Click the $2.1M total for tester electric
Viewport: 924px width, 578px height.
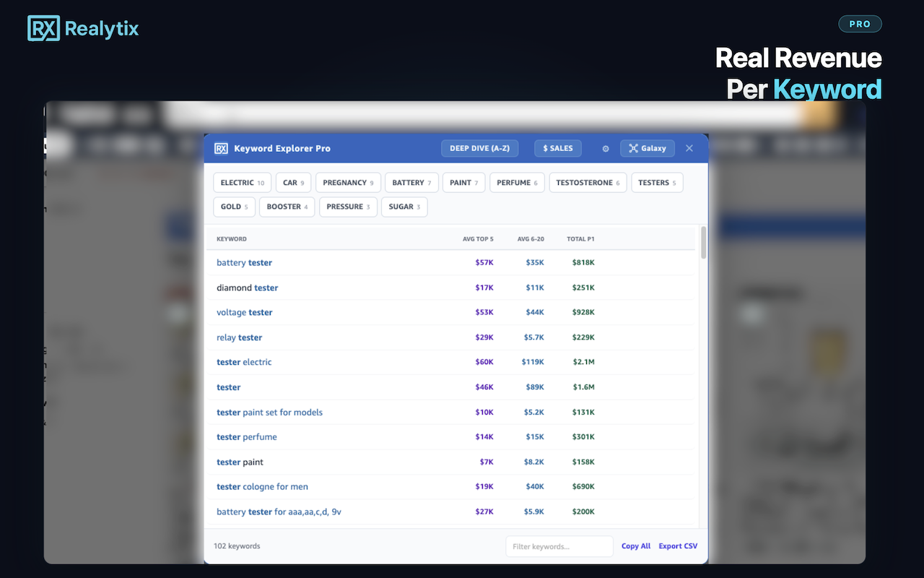click(x=584, y=362)
